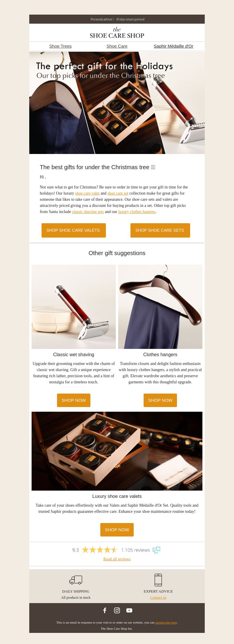Click The Shoe Care Shop logo
Screen dimensions: 234x644
117,33
